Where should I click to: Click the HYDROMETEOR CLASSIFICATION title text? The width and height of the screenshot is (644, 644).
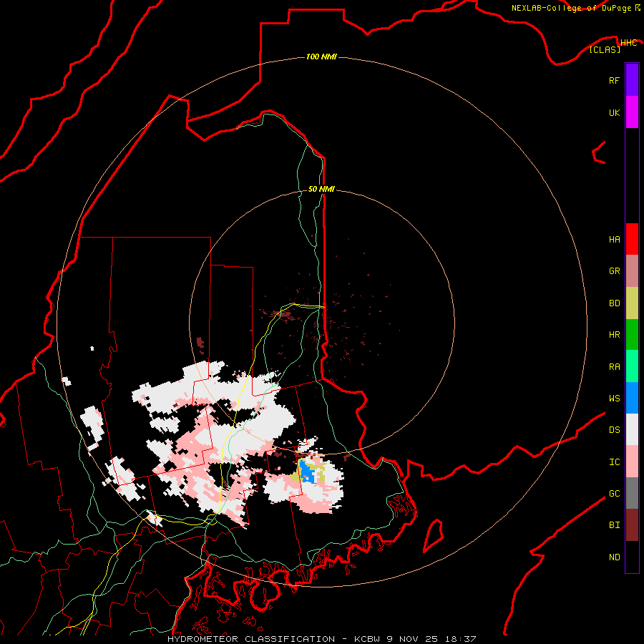251,639
